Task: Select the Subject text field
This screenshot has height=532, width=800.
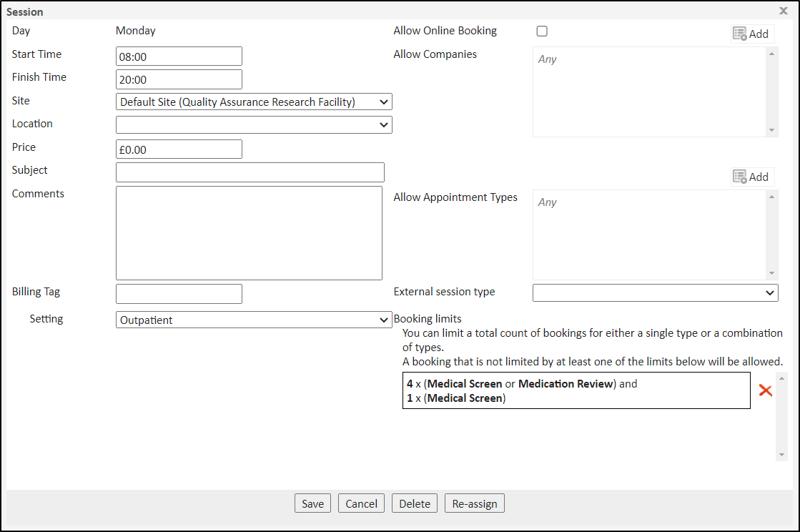Action: pos(250,172)
